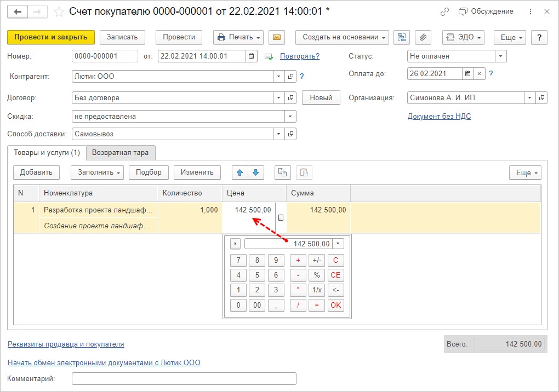Switch to Возвратная тара tab
Image resolution: width=559 pixels, height=392 pixels.
click(121, 153)
